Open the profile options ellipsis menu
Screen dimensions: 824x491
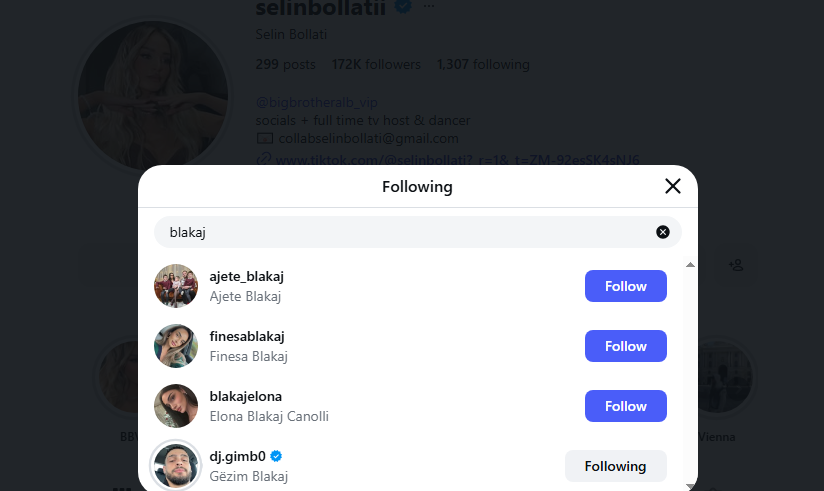pos(429,7)
